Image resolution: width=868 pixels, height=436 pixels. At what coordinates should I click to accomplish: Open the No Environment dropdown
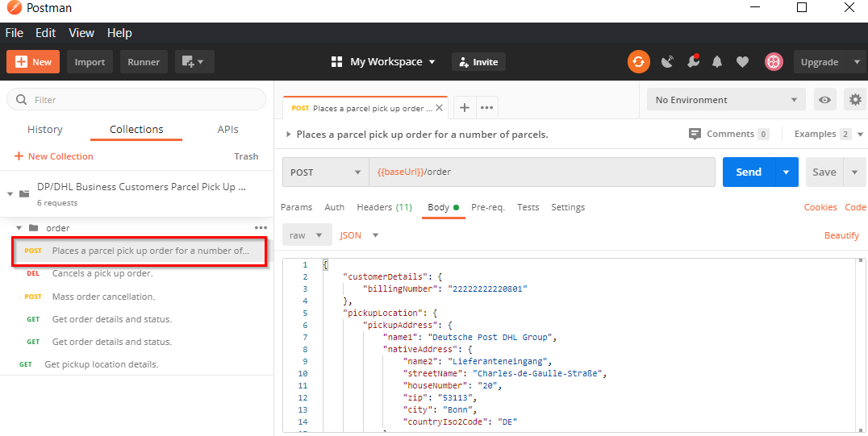pos(725,100)
